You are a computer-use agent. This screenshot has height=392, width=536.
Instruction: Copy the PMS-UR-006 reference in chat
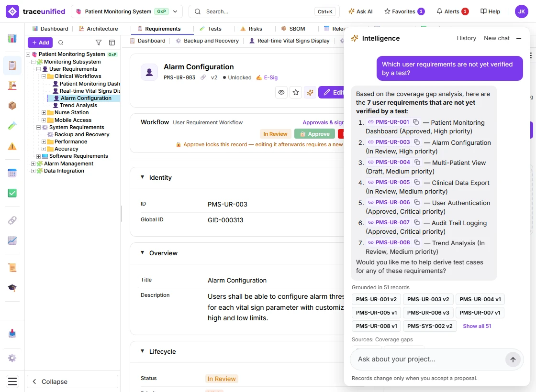coord(417,202)
